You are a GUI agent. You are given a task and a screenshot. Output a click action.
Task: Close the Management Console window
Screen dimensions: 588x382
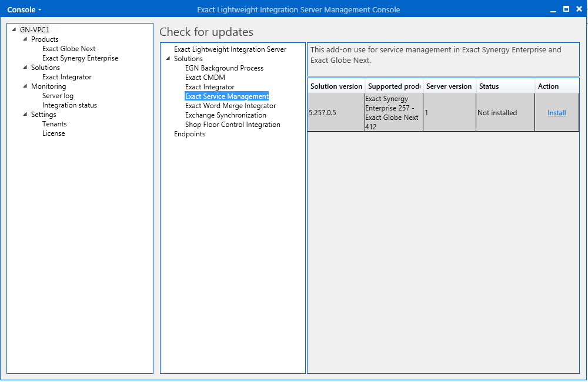579,9
